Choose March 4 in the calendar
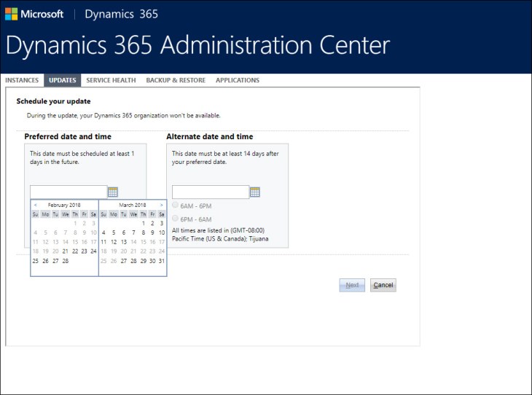Image resolution: width=532 pixels, height=395 pixels. pos(103,232)
